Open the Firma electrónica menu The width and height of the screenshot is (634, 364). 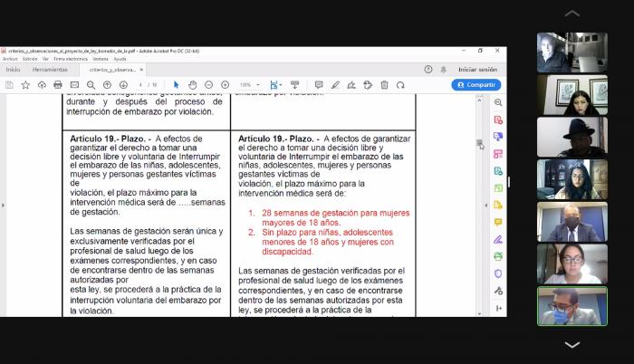pyautogui.click(x=71, y=59)
